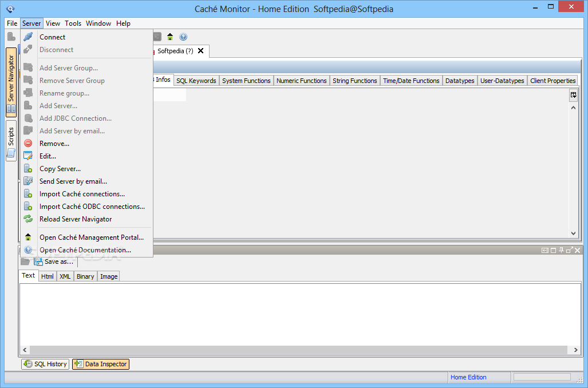Screen dimensions: 588x388
Task: Click the Import Caché ODBC connections icon
Action: [x=28, y=206]
